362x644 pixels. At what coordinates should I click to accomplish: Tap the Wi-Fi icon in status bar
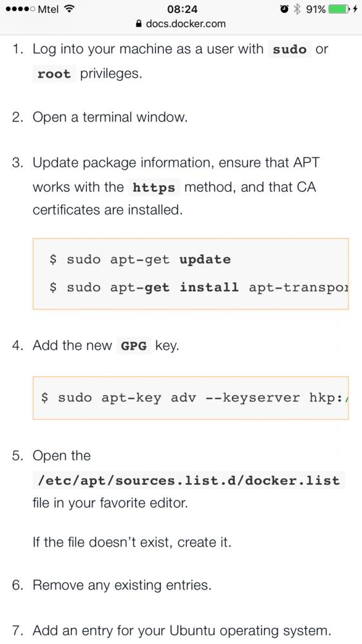click(69, 9)
